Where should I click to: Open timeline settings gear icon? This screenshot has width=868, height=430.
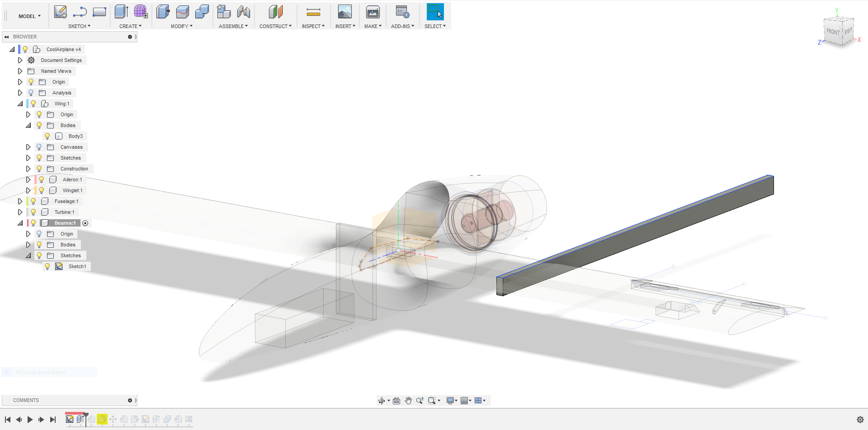860,420
